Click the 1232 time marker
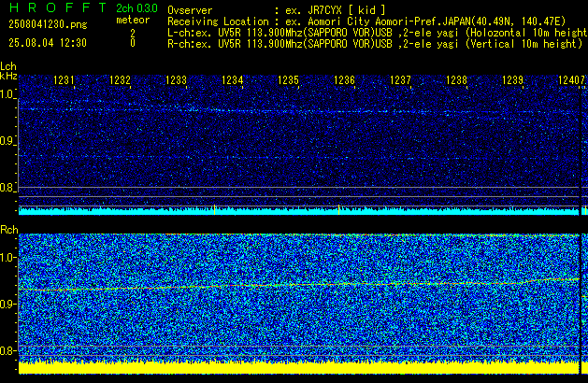Image resolution: width=588 pixels, height=383 pixels. click(120, 80)
